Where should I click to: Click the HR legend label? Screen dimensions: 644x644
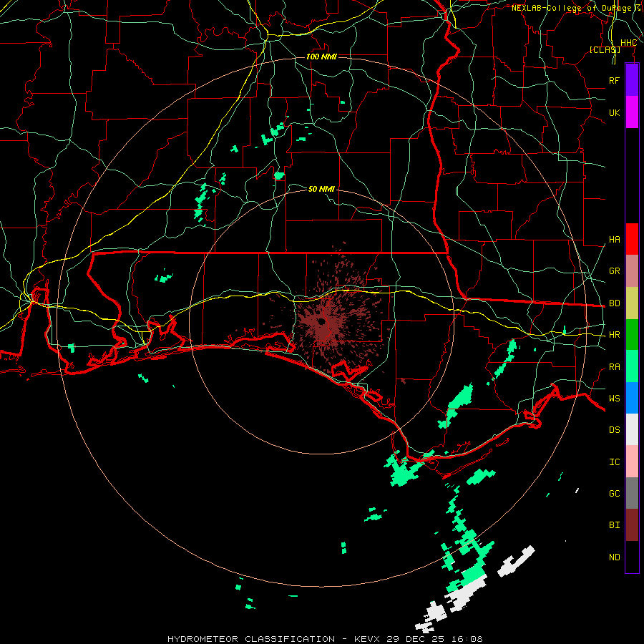(614, 335)
